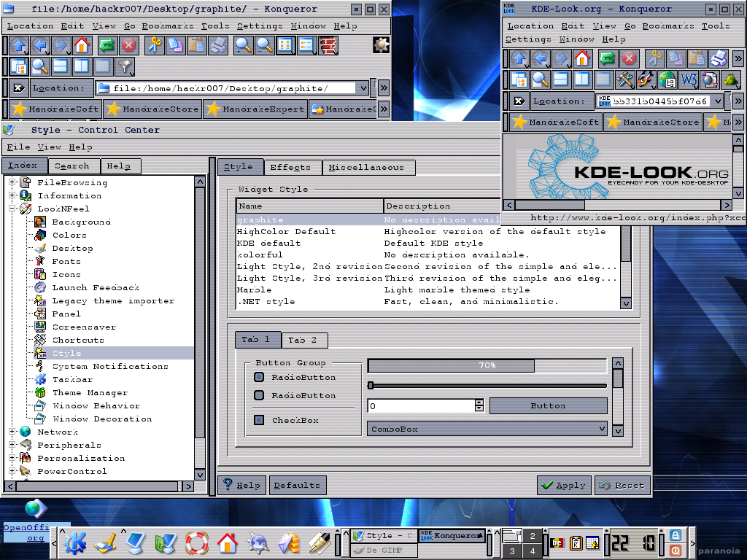Viewport: 747px width, 560px height.
Task: Click the fountain pen icon in the panel
Action: point(320,542)
